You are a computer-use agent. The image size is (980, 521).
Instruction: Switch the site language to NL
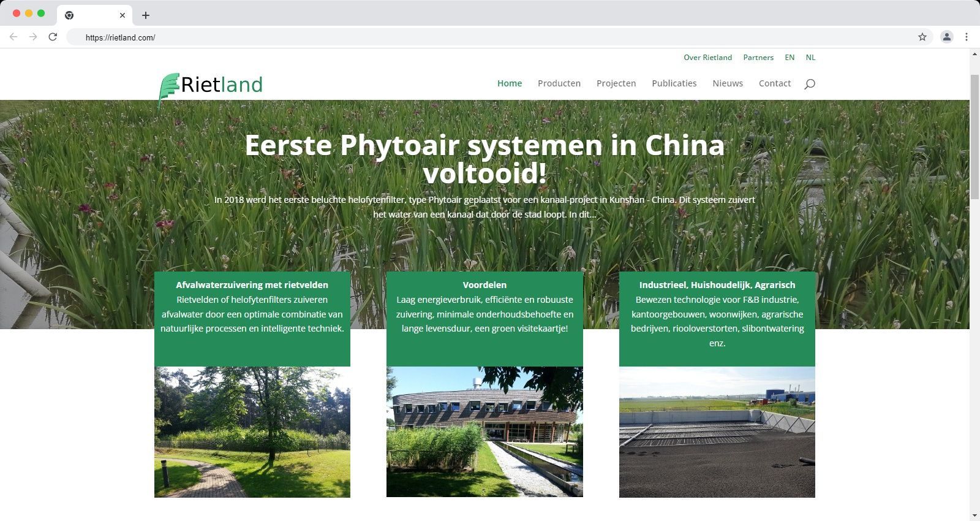(x=810, y=58)
